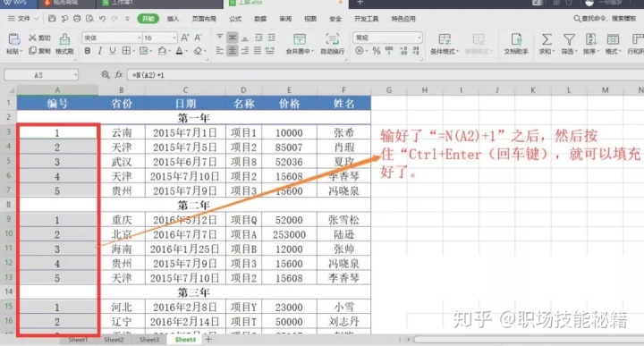Click the new document tab plus button
Image resolution: width=644 pixels, height=346 pixels.
[x=360, y=3]
